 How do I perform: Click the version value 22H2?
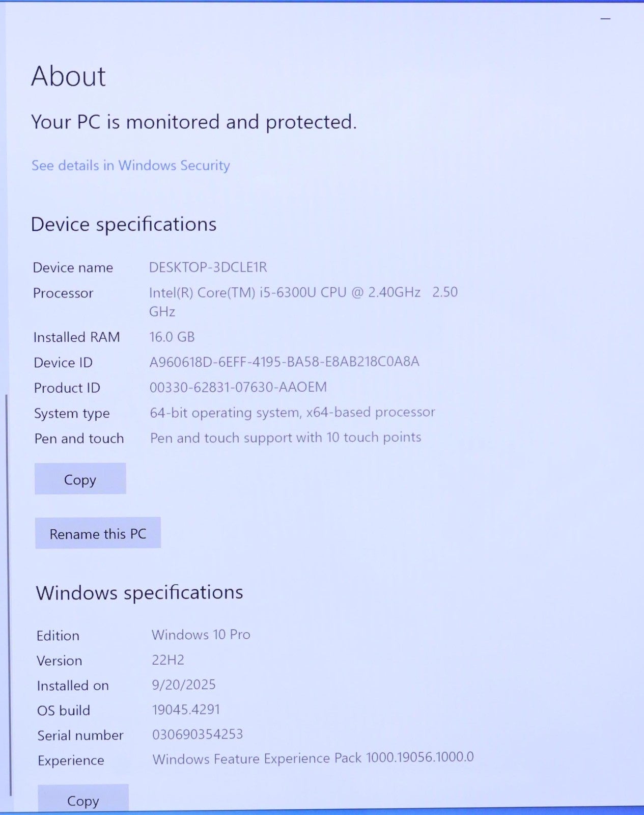point(168,660)
